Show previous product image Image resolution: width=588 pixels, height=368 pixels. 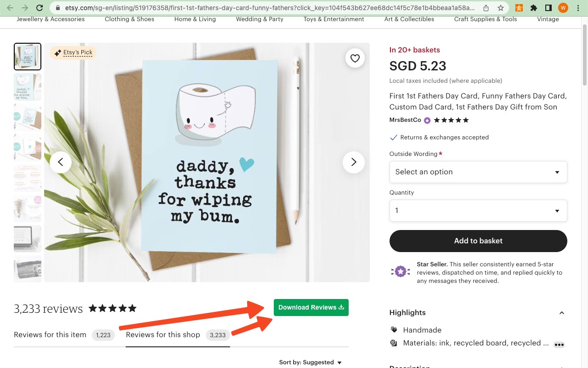(61, 162)
